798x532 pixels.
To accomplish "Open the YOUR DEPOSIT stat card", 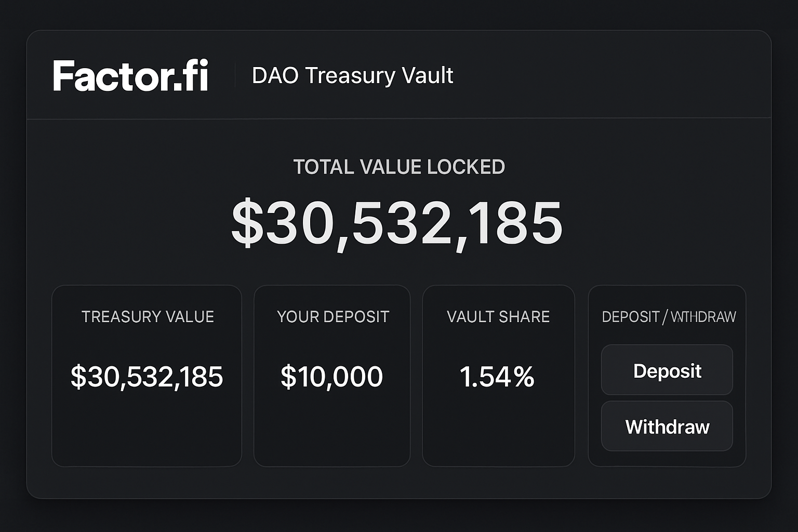I will 332,374.
